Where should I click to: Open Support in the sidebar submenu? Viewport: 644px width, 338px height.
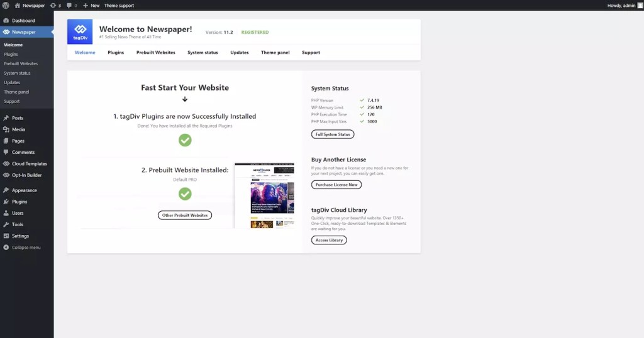(x=11, y=101)
